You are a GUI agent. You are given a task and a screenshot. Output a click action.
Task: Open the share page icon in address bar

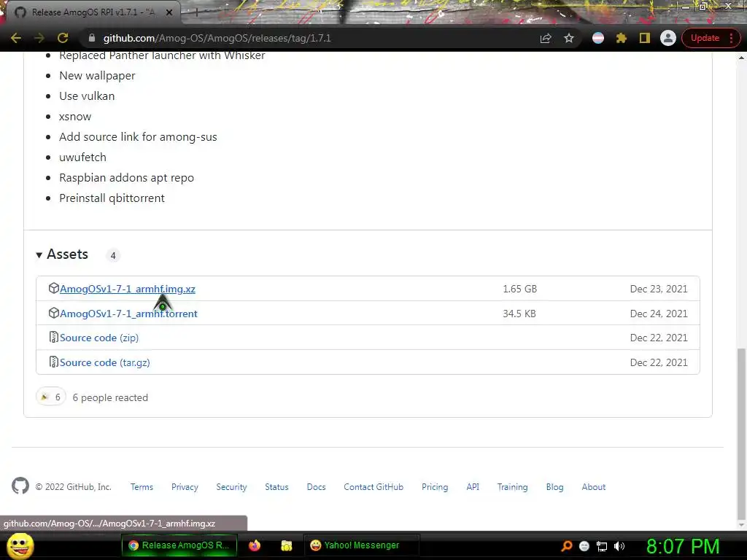click(546, 38)
